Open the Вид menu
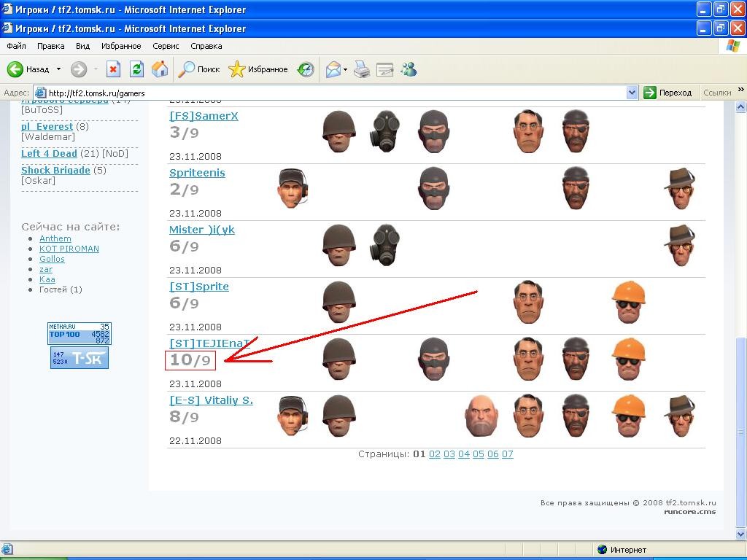Screen dimensions: 747x560 tap(83, 46)
